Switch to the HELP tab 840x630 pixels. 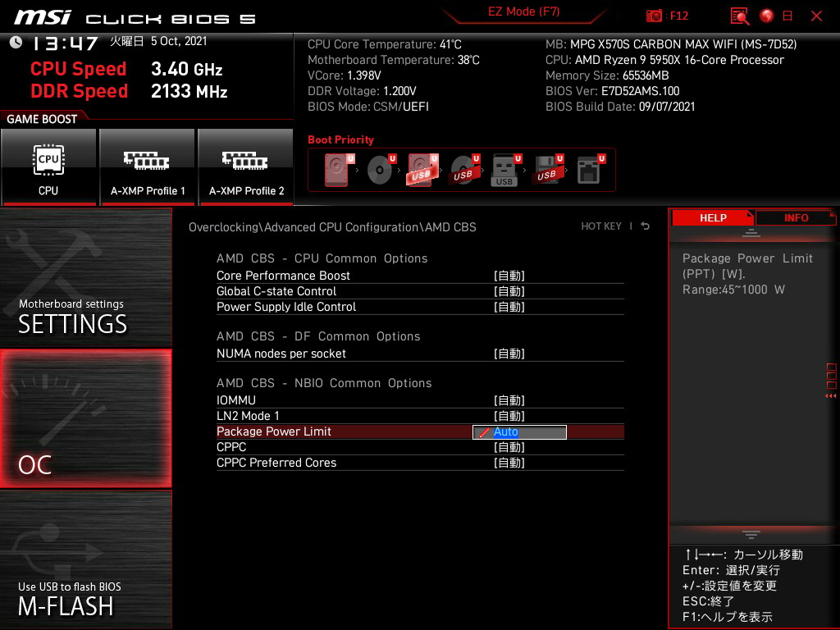coord(713,218)
